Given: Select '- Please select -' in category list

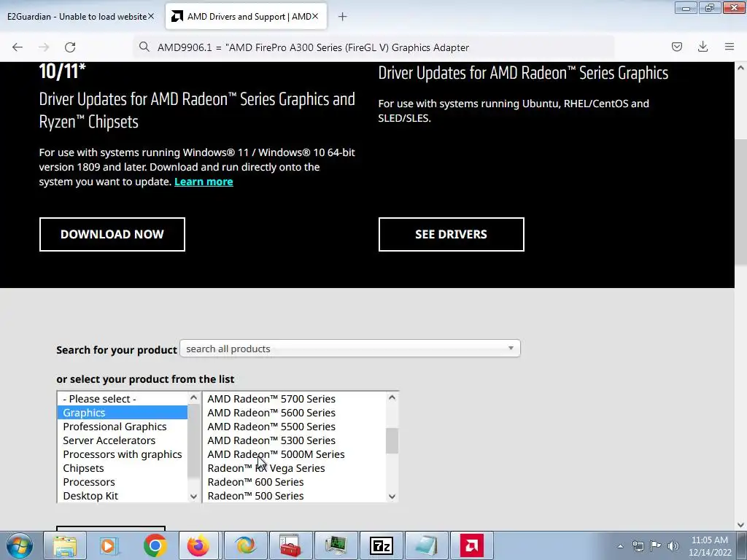Looking at the screenshot, I should tap(123, 399).
